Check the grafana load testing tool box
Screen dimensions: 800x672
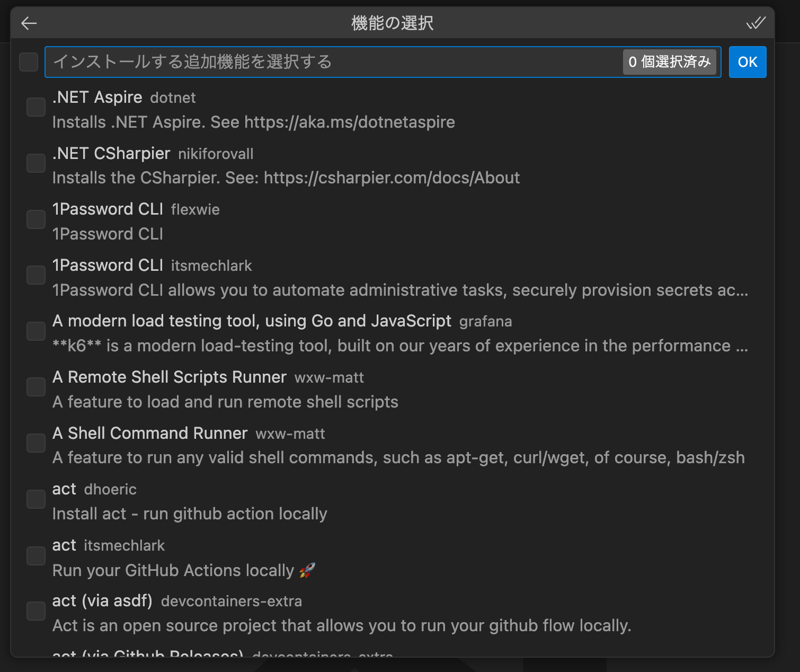coord(36,331)
